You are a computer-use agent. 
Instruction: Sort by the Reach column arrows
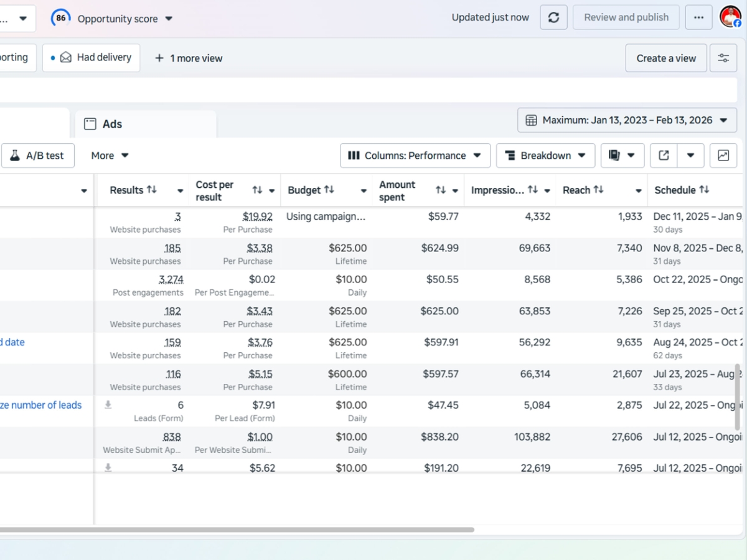point(598,190)
